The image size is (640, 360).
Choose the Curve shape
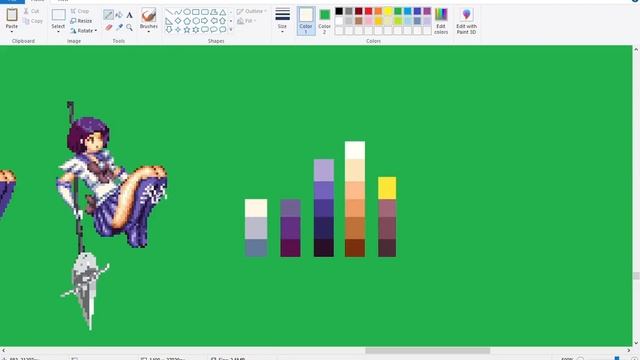coord(178,12)
